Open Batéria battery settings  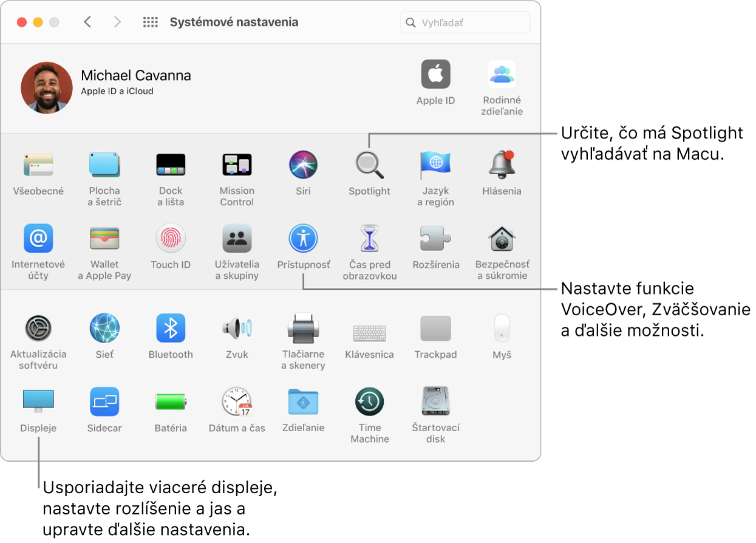coord(171,401)
